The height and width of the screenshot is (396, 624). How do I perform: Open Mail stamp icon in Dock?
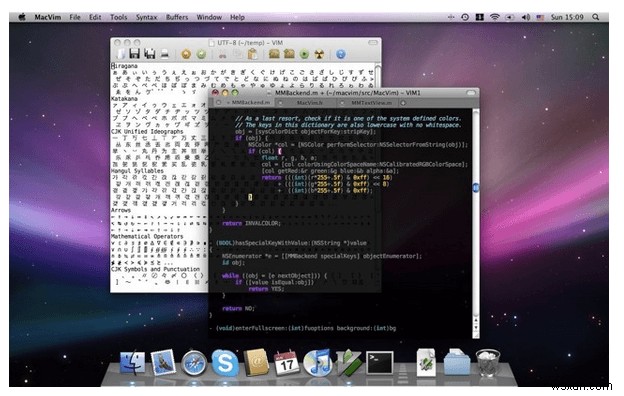pyautogui.click(x=163, y=363)
